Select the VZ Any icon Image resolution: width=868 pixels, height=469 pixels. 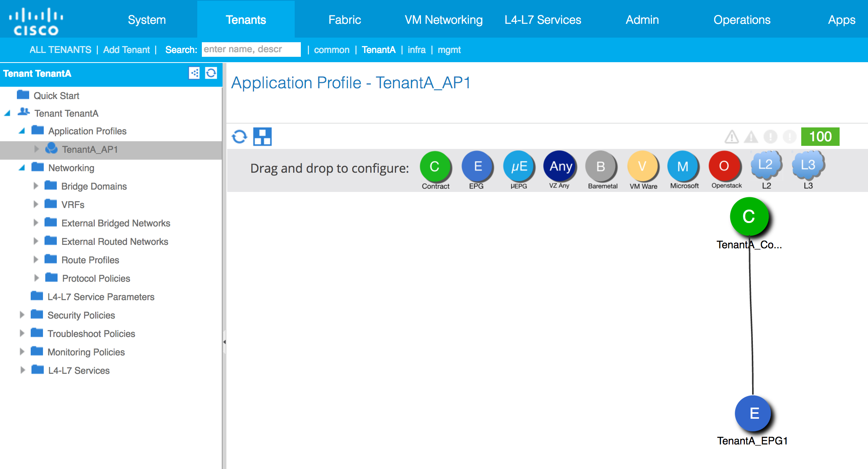click(560, 166)
